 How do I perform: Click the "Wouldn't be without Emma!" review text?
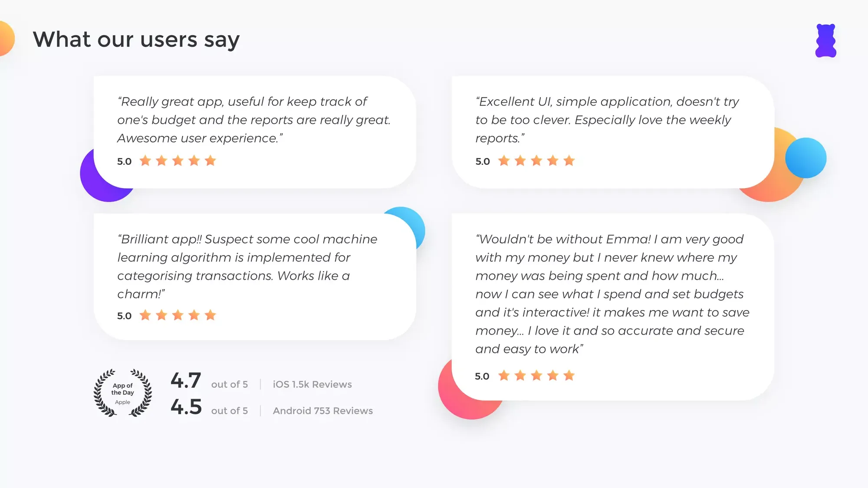[612, 294]
